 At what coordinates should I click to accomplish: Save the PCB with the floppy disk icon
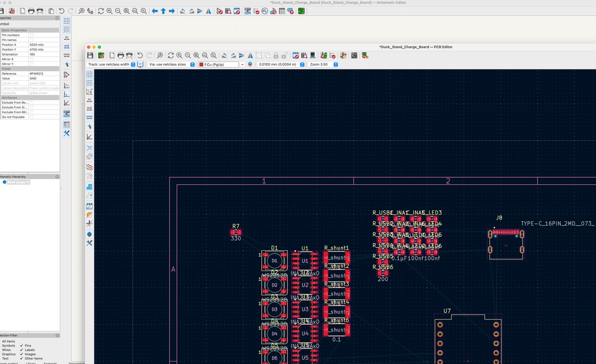pos(89,55)
